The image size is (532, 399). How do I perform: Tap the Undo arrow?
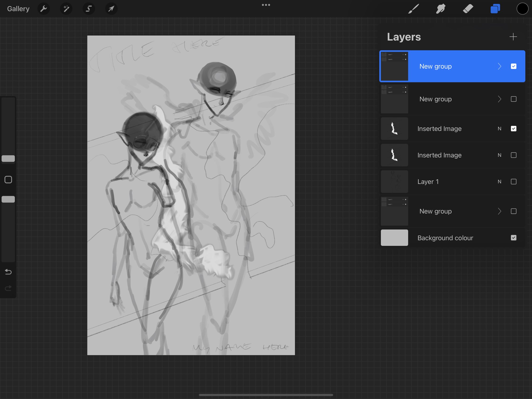pos(8,272)
